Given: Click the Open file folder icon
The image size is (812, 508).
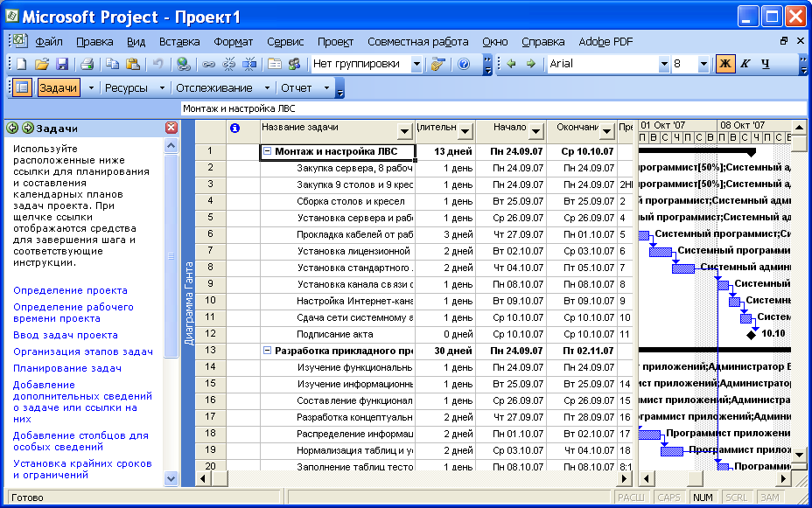Looking at the screenshot, I should 41,64.
